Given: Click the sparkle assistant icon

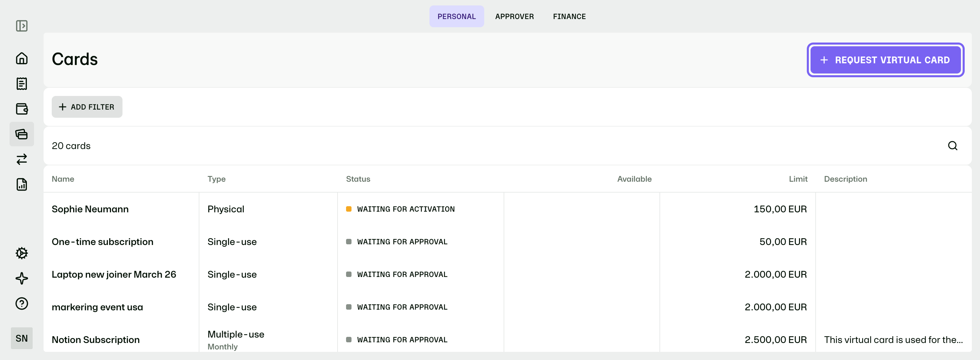Looking at the screenshot, I should point(22,278).
